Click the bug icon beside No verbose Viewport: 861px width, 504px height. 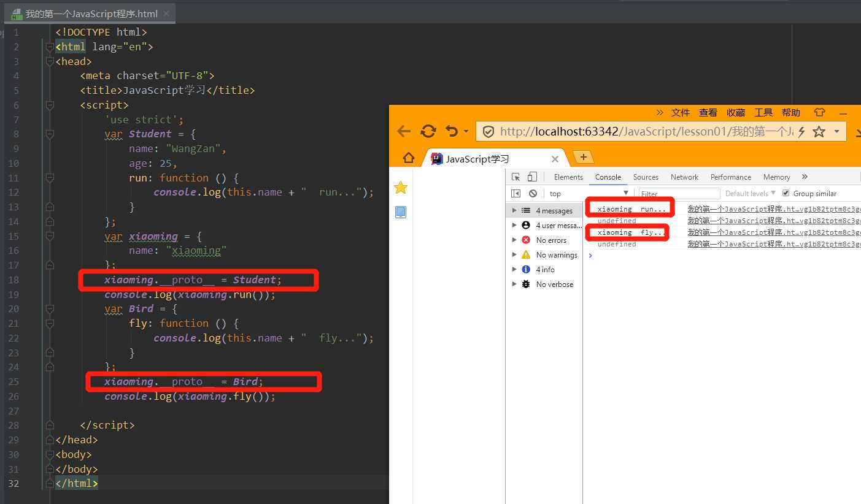point(526,284)
